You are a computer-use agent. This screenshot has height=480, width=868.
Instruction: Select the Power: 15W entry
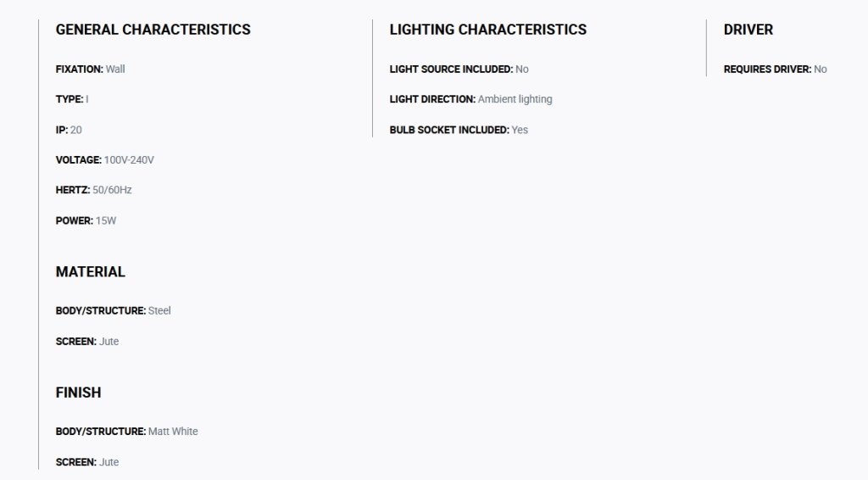[86, 220]
